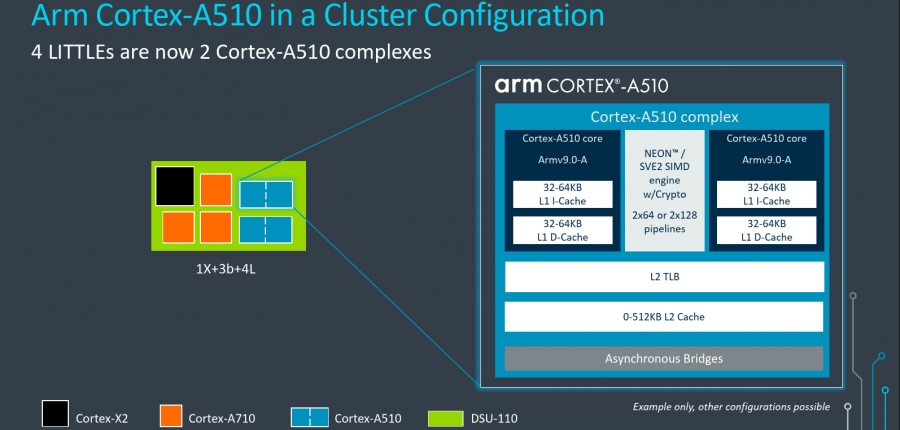Click the 'NEON / SVE2 SIMD engine w/Crypto' text
The image size is (900, 430).
click(x=664, y=175)
